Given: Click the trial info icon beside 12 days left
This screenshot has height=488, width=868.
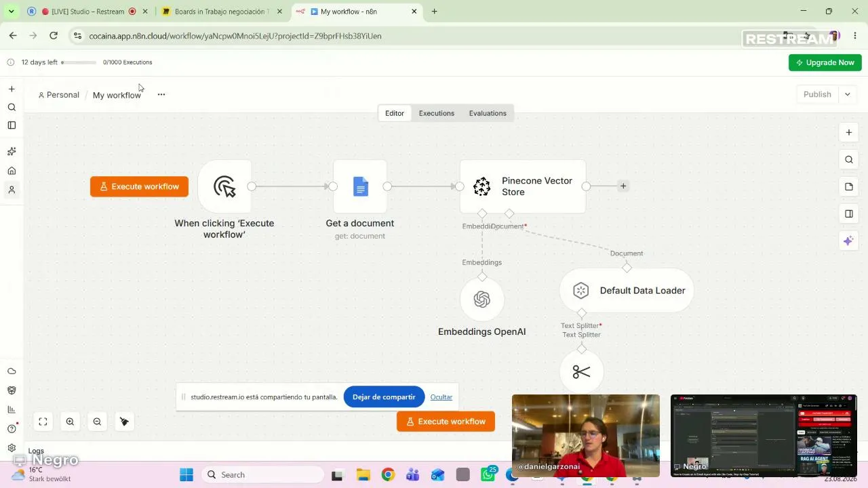Looking at the screenshot, I should [10, 62].
